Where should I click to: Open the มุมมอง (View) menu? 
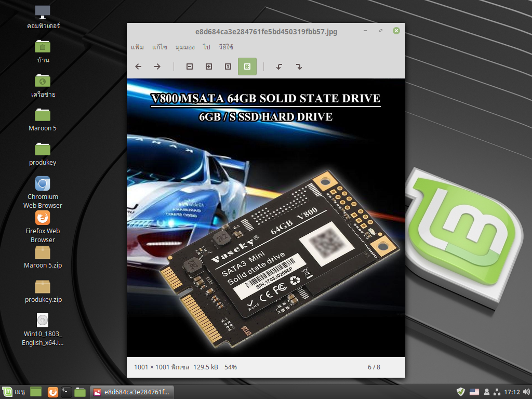185,47
